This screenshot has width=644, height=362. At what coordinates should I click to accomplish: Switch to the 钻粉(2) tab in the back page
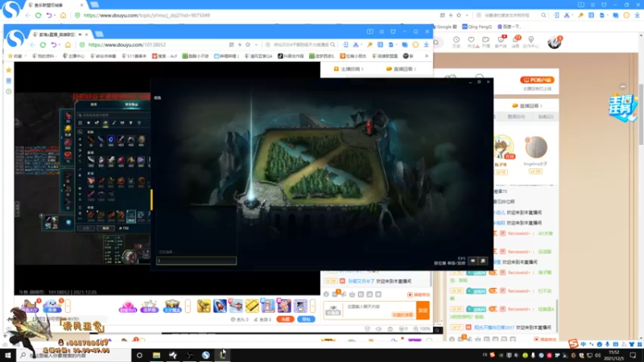pyautogui.click(x=546, y=117)
